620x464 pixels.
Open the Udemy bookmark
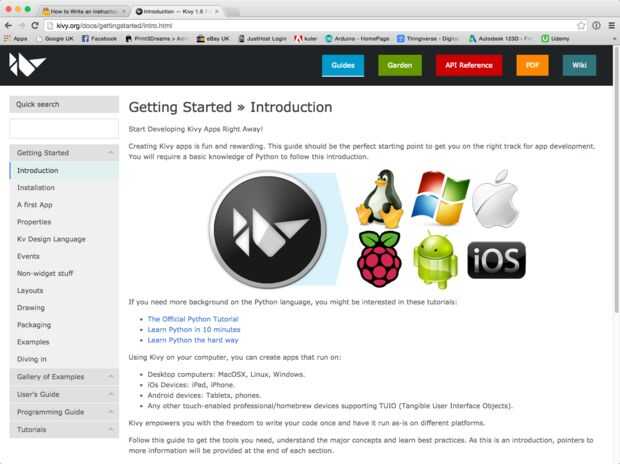click(x=556, y=39)
